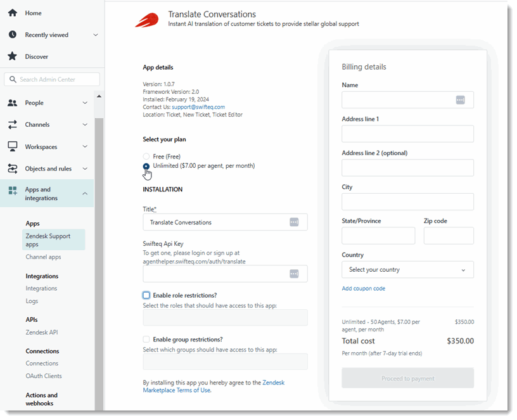
Task: Check Enable group restrictions checkbox
Action: 146,340
